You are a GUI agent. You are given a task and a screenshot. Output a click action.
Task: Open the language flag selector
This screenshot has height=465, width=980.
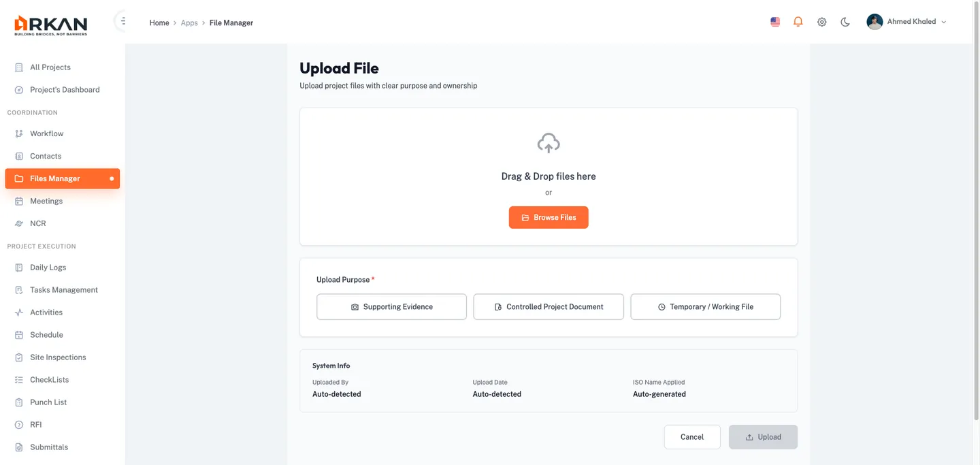coord(774,21)
